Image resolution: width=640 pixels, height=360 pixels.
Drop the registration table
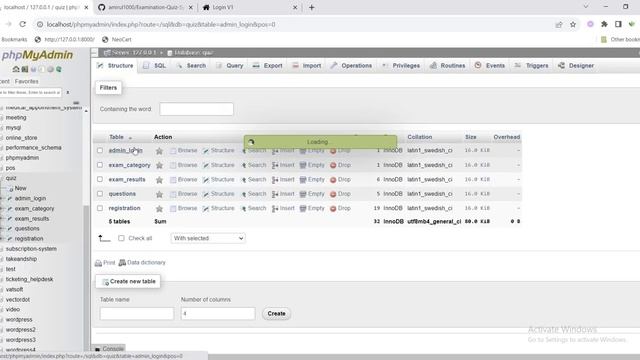340,208
